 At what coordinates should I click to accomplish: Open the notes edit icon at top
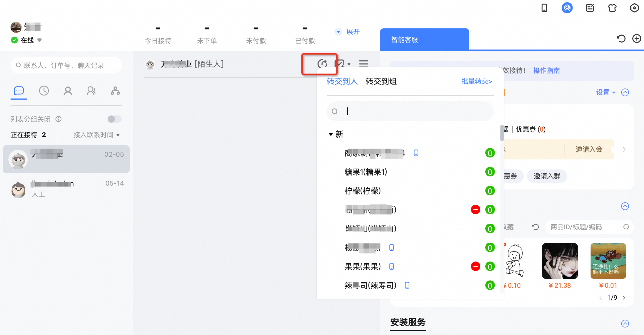(x=590, y=8)
